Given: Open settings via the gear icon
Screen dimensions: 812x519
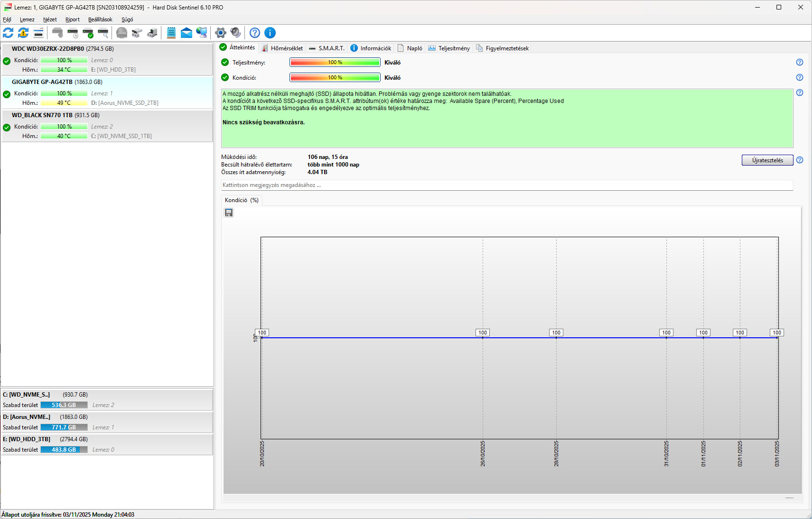Looking at the screenshot, I should [x=220, y=33].
